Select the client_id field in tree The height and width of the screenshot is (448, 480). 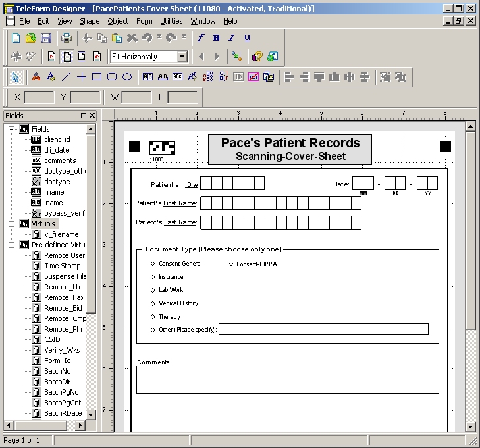pyautogui.click(x=57, y=139)
